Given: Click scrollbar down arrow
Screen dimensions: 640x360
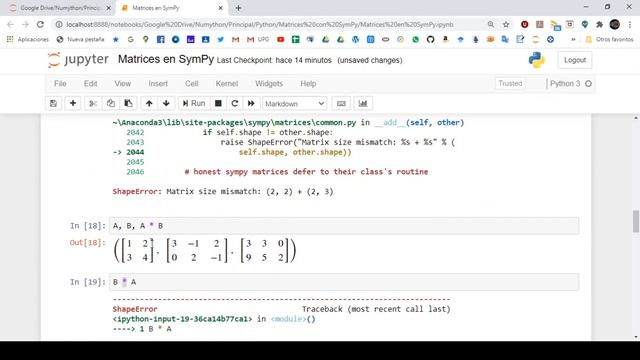Looking at the screenshot, I should pos(636,337).
